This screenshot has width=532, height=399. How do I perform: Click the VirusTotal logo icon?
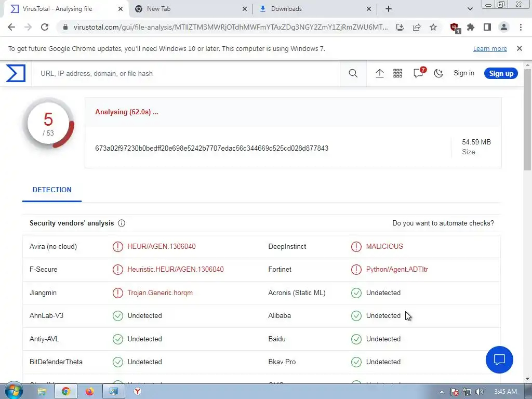16,73
